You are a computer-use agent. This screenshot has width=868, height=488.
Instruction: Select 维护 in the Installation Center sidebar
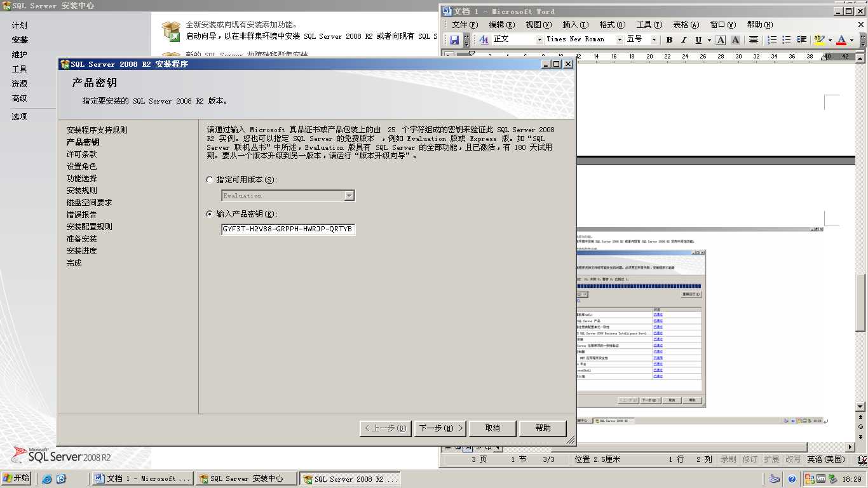click(x=20, y=55)
